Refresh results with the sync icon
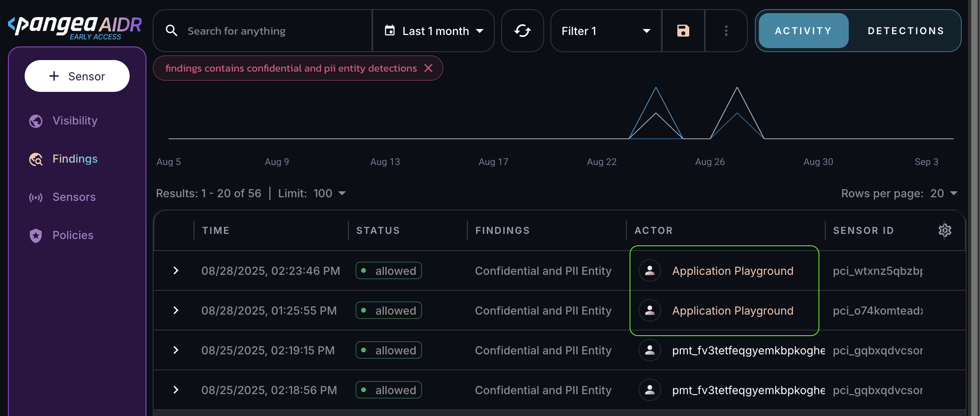The height and width of the screenshot is (416, 980). pyautogui.click(x=523, y=31)
